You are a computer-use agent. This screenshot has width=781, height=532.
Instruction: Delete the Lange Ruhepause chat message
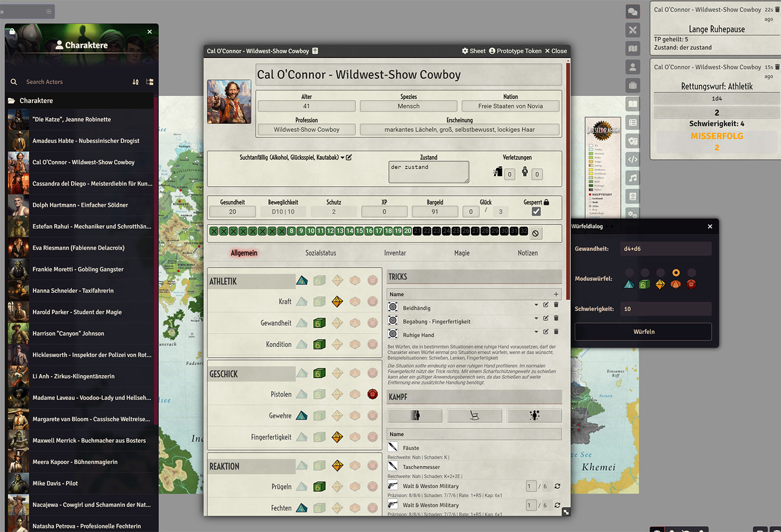(777, 10)
